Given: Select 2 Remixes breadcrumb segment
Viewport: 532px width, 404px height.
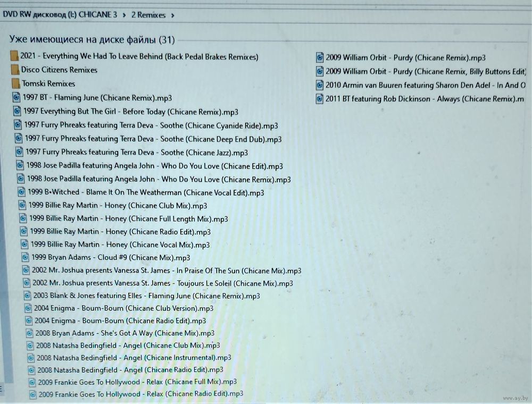Looking at the screenshot, I should pos(148,15).
